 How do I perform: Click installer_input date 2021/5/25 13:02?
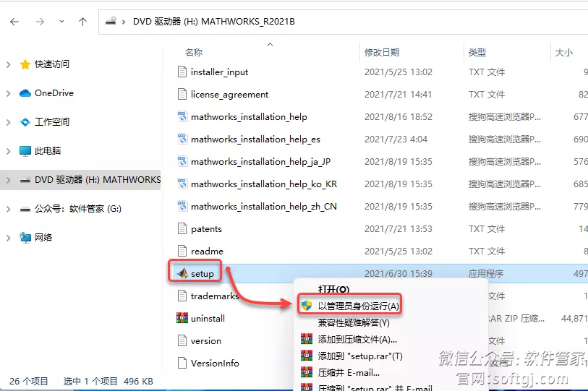399,72
